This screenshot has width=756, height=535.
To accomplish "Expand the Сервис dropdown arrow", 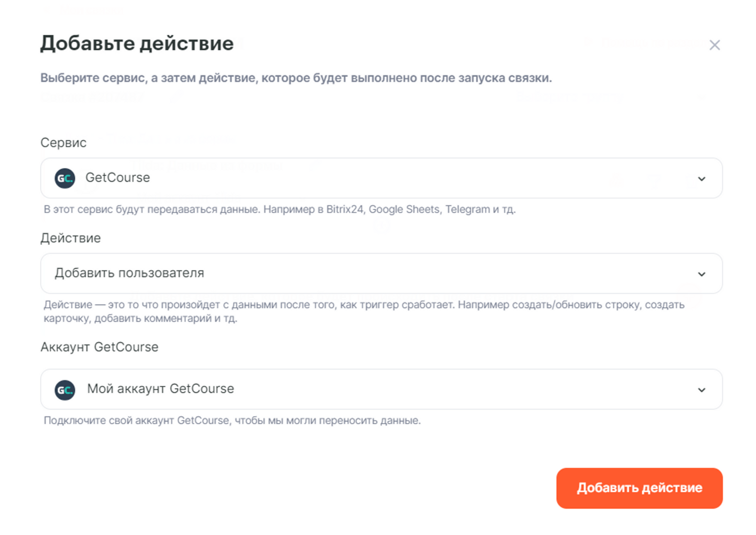I will coord(701,179).
